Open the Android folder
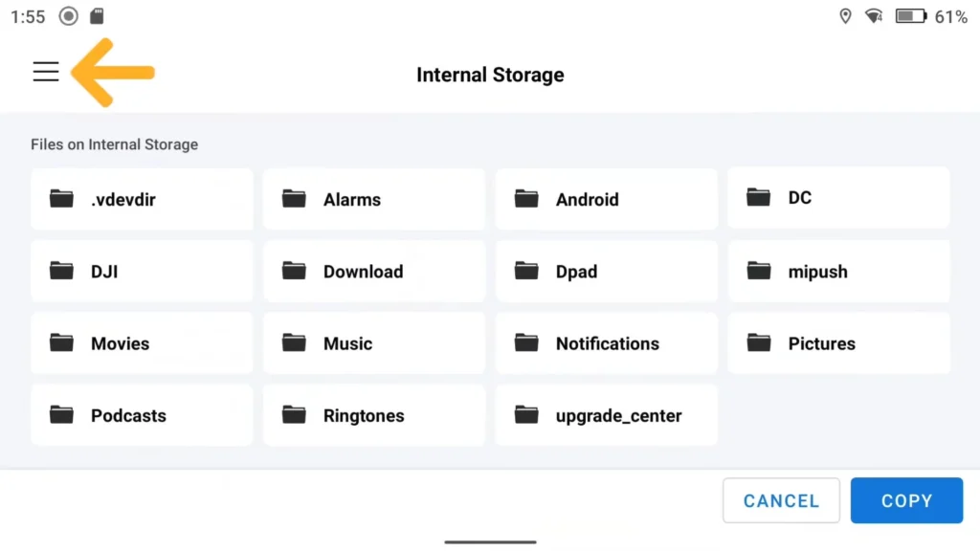980x551 pixels. click(606, 199)
